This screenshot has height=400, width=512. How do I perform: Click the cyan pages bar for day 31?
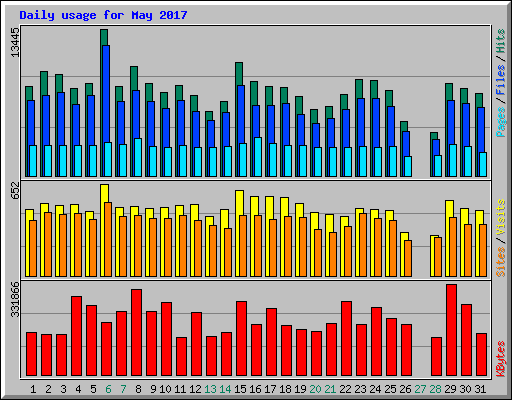click(x=483, y=164)
